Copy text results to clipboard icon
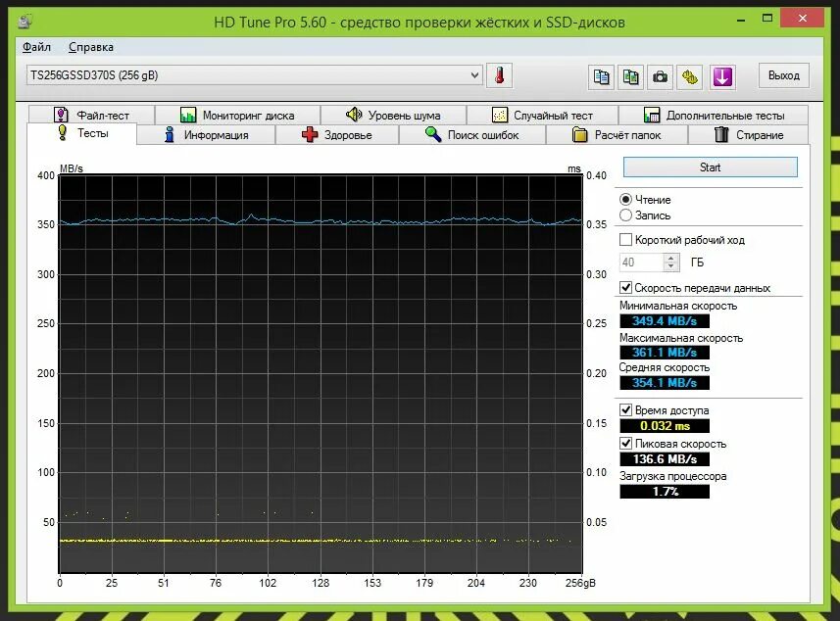 pyautogui.click(x=601, y=77)
